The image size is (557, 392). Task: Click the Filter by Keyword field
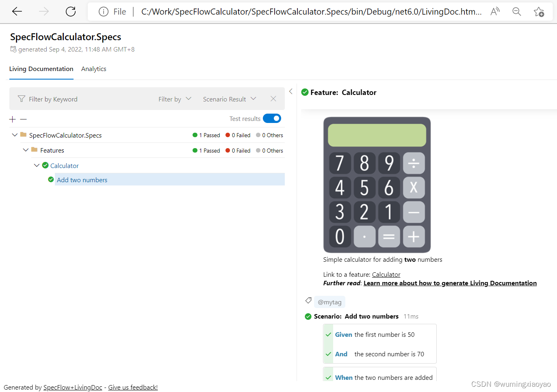(53, 99)
